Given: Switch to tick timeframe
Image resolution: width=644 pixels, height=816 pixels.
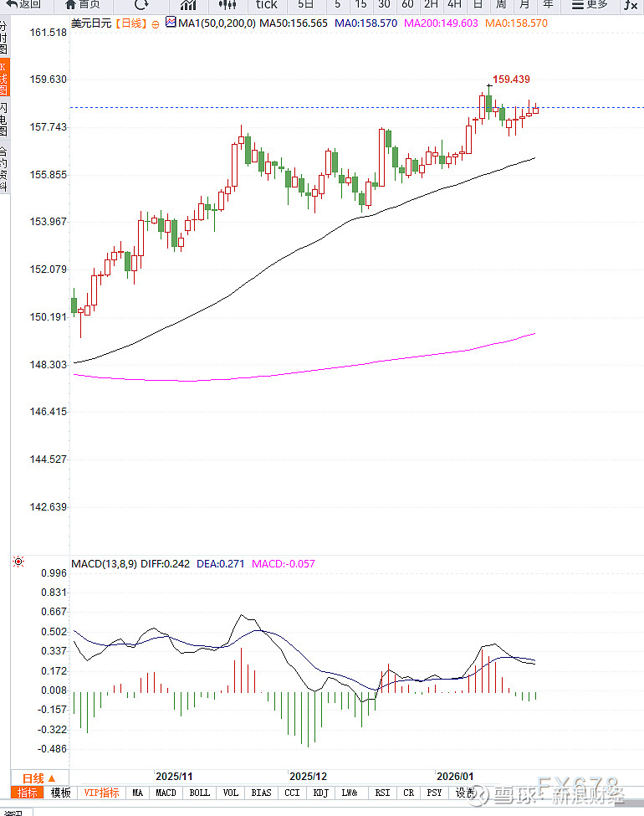Looking at the screenshot, I should tap(266, 4).
